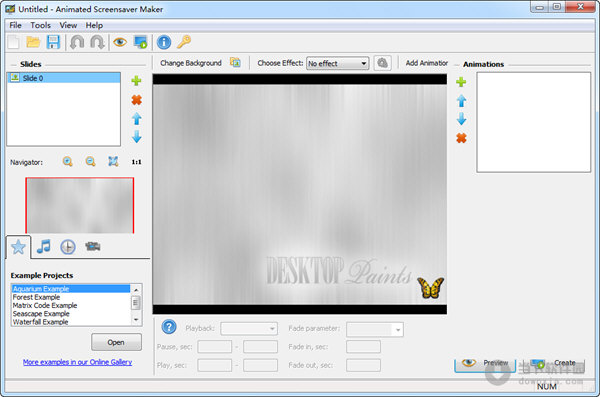Open the View menu
This screenshot has height=397, width=600.
68,25
